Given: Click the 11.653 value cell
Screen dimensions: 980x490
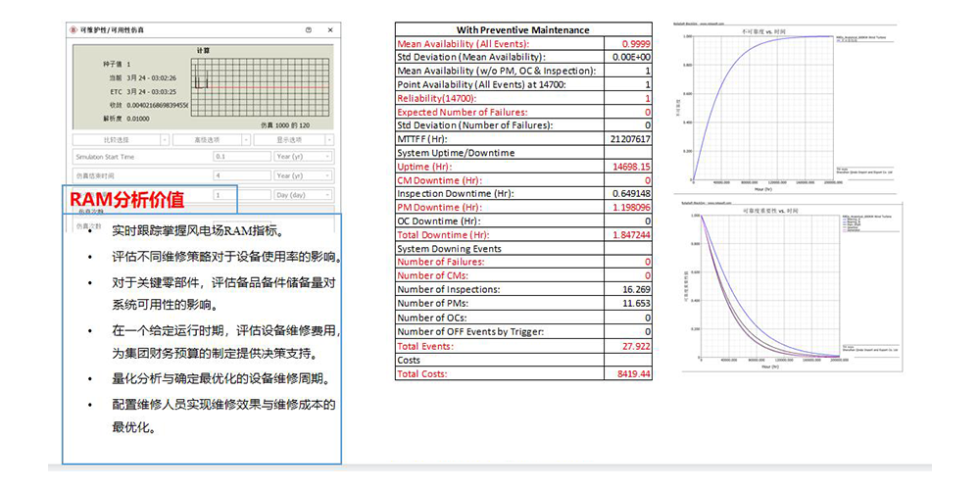Looking at the screenshot, I should 628,303.
